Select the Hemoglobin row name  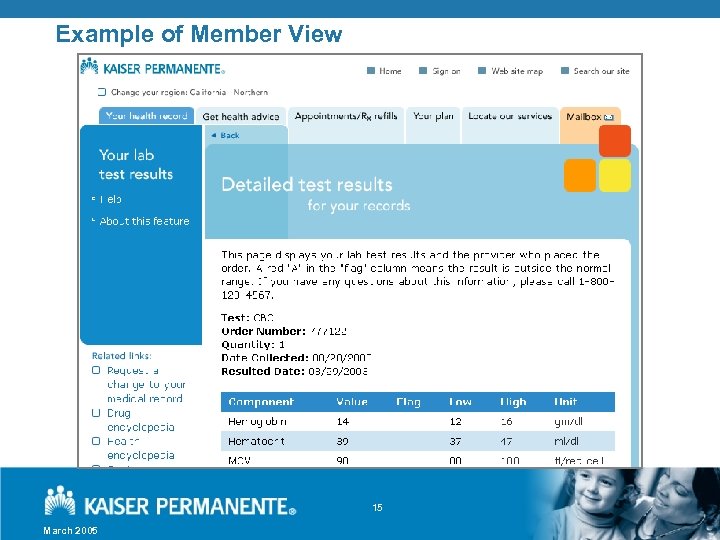(x=257, y=422)
